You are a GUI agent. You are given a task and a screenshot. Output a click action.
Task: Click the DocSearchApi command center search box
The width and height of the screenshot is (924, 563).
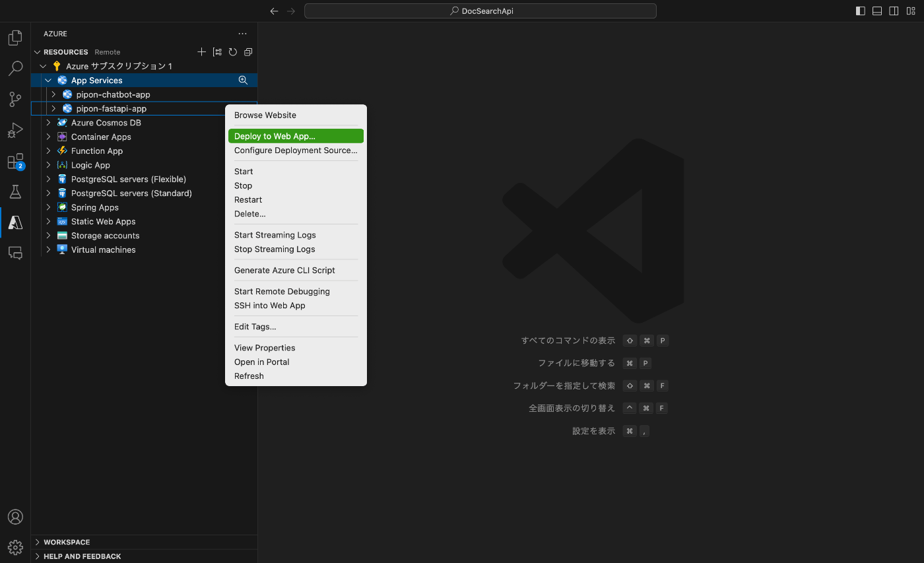click(x=480, y=11)
